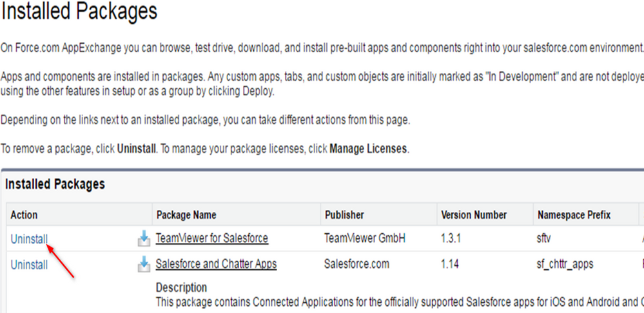644x313 pixels.
Task: Select version number 1.14 cell
Action: (450, 264)
